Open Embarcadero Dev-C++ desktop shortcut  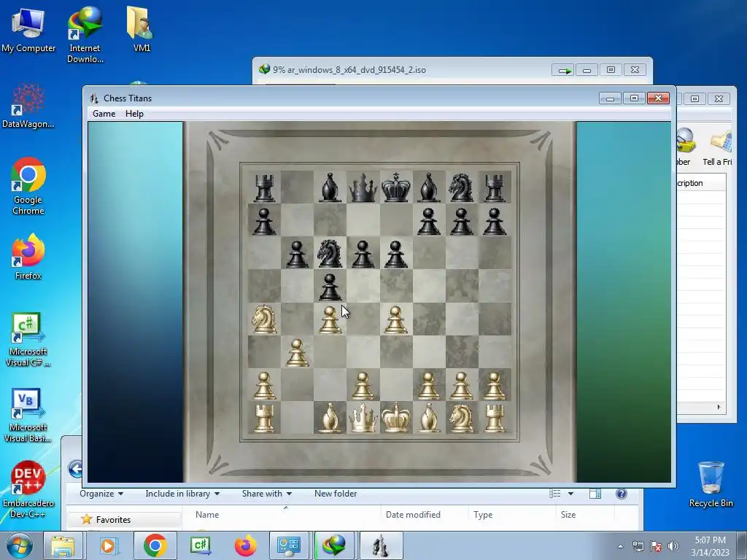pos(28,489)
